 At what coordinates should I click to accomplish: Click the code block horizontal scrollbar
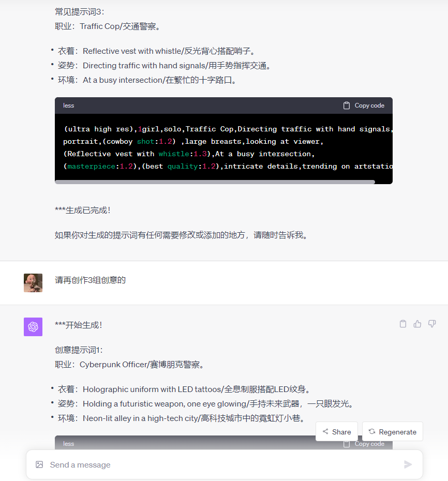(x=215, y=182)
